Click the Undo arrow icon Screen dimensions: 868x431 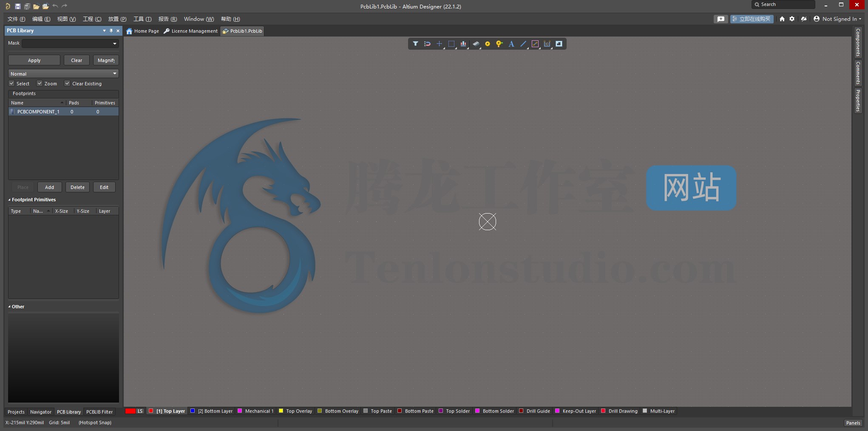click(x=55, y=6)
